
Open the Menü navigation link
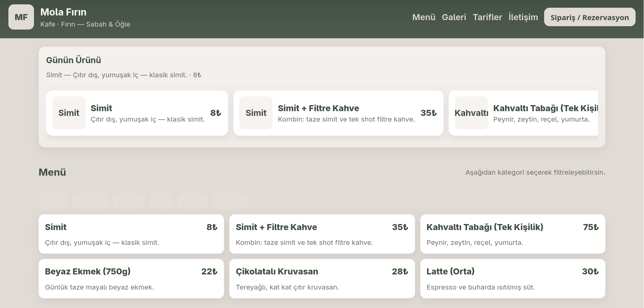click(x=423, y=17)
